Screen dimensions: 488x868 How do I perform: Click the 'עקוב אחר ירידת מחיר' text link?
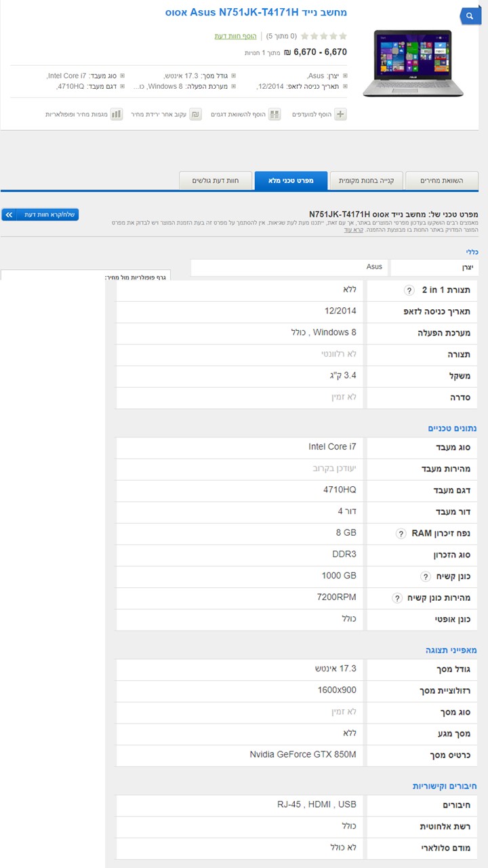(x=159, y=115)
